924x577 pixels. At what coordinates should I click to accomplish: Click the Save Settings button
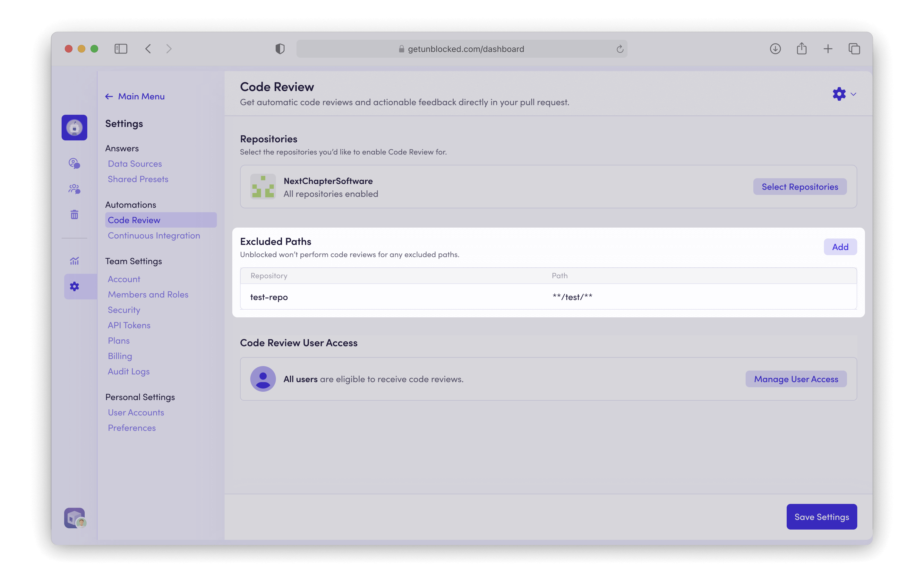click(x=821, y=517)
